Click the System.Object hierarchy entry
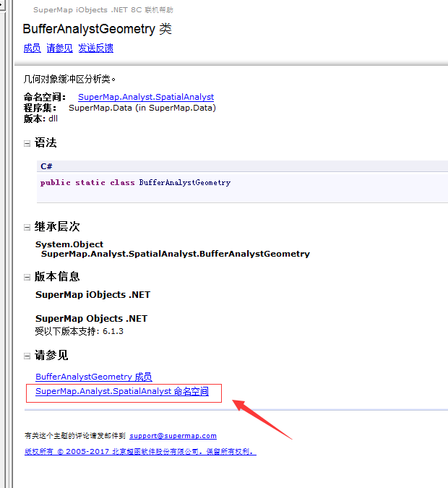The image size is (448, 488). (x=69, y=244)
